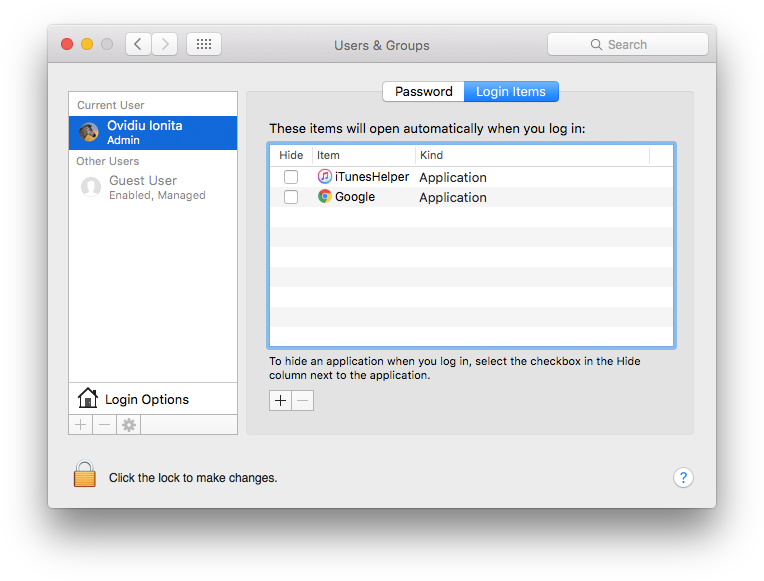Open the help question mark button
This screenshot has width=764, height=581.
(x=683, y=477)
